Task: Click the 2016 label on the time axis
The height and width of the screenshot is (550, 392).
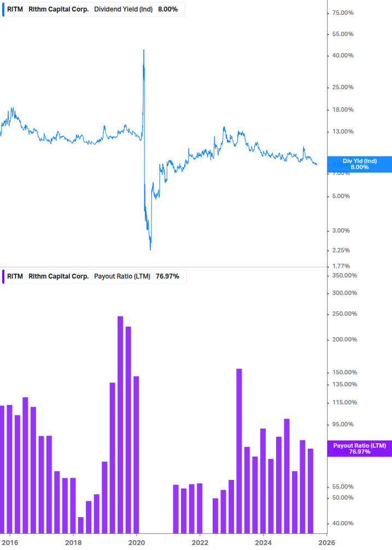Action: click(x=10, y=543)
